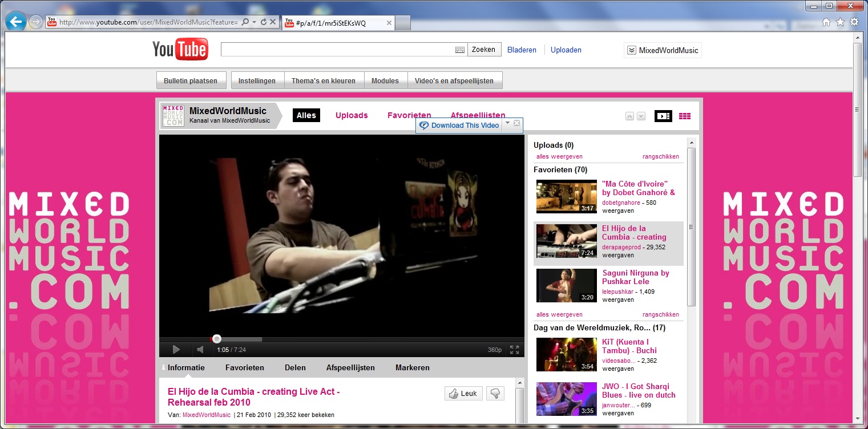Seek using the video progress bar handle

click(x=216, y=339)
